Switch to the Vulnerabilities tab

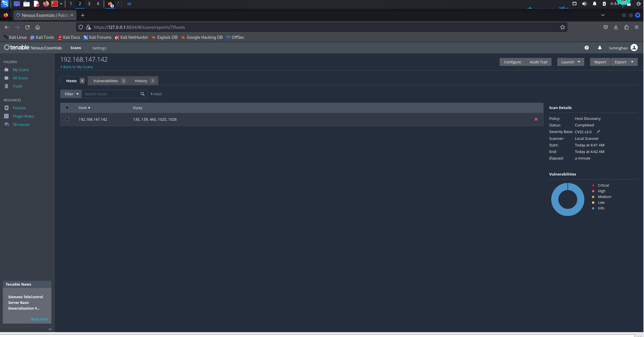click(106, 81)
